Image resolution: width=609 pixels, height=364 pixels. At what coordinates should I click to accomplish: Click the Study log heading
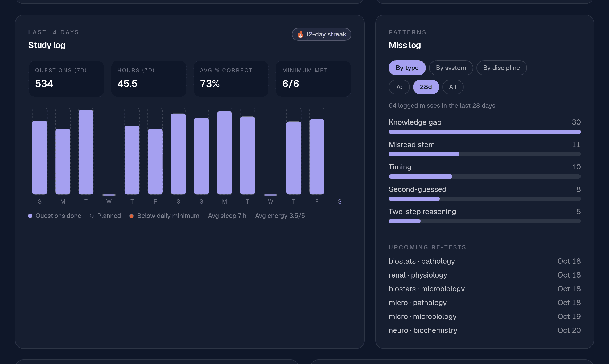point(47,45)
